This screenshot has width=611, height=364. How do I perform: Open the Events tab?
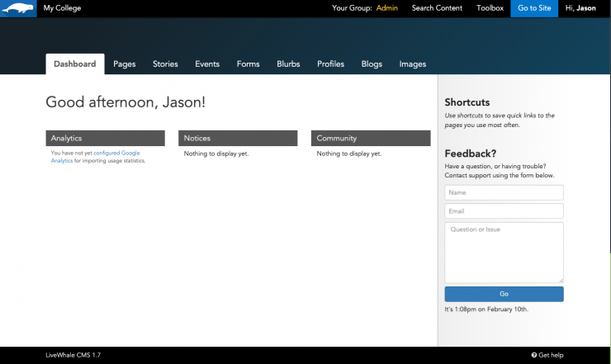coord(207,64)
